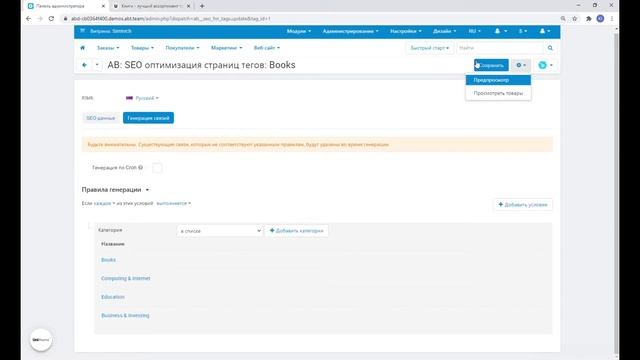
Task: Open the Маркетинг menu
Action: click(x=226, y=48)
